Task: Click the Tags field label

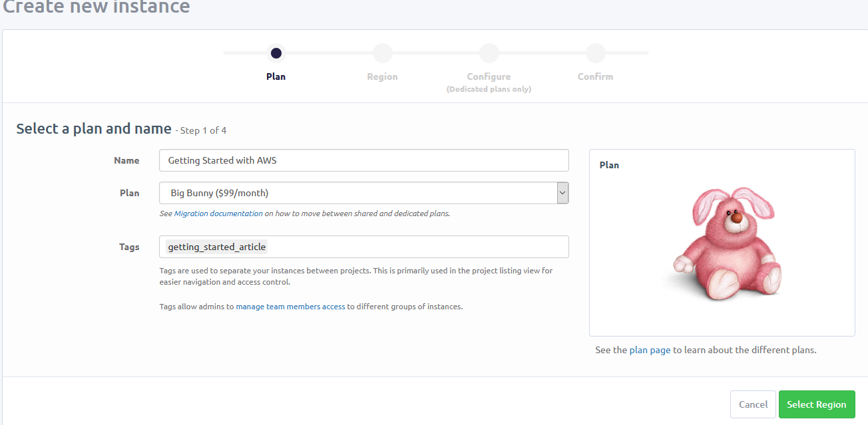Action: click(x=129, y=247)
